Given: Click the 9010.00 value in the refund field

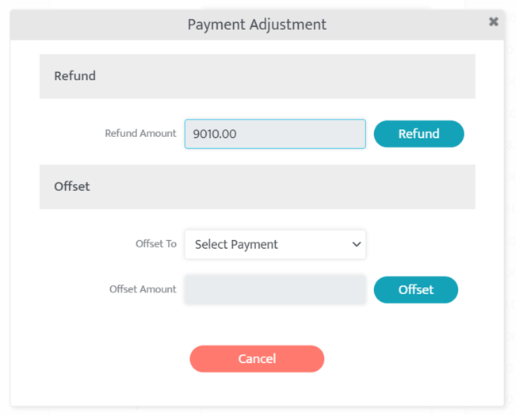Looking at the screenshot, I should 215,134.
